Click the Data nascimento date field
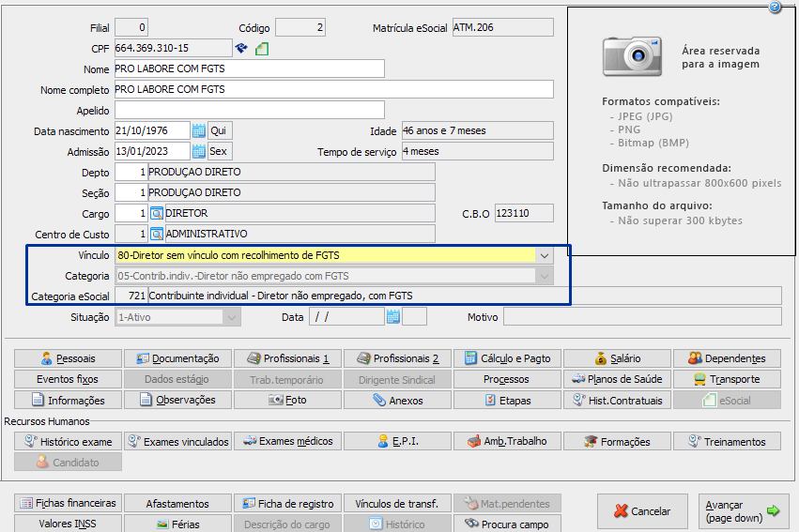This screenshot has width=799, height=532. click(152, 130)
